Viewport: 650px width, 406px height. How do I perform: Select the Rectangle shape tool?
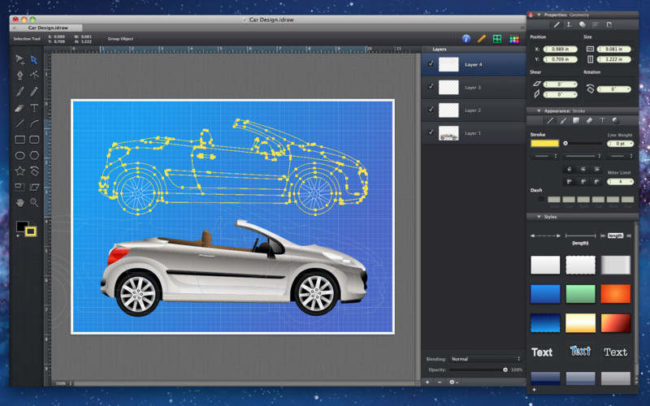19,139
